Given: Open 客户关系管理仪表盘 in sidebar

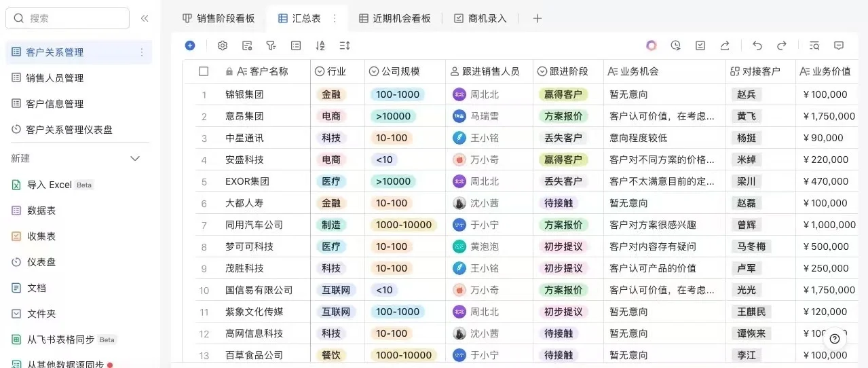Looking at the screenshot, I should coord(79,130).
